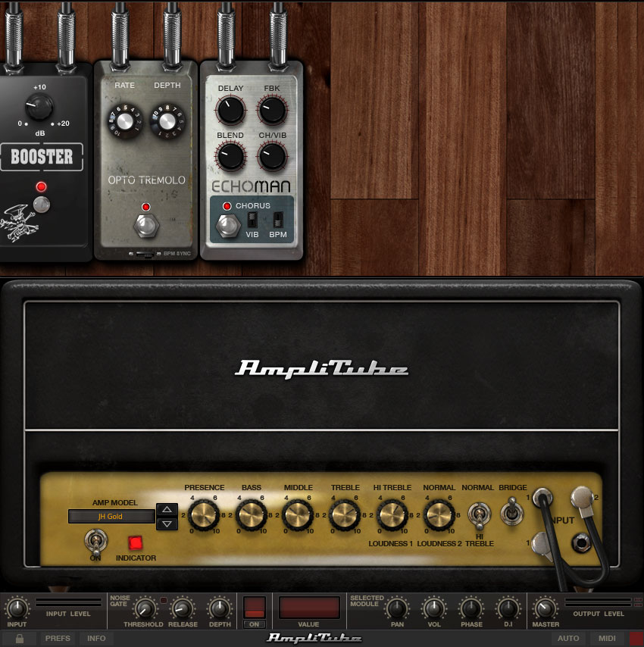Screen dimensions: 644x647
Task: Flip the NORMAL HI TREBLE toggle switch
Action: point(479,516)
